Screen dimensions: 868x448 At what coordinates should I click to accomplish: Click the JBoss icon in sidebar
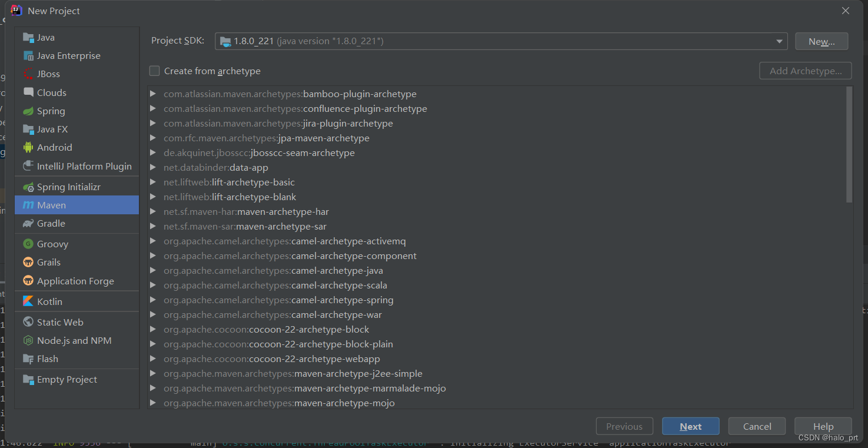(28, 74)
